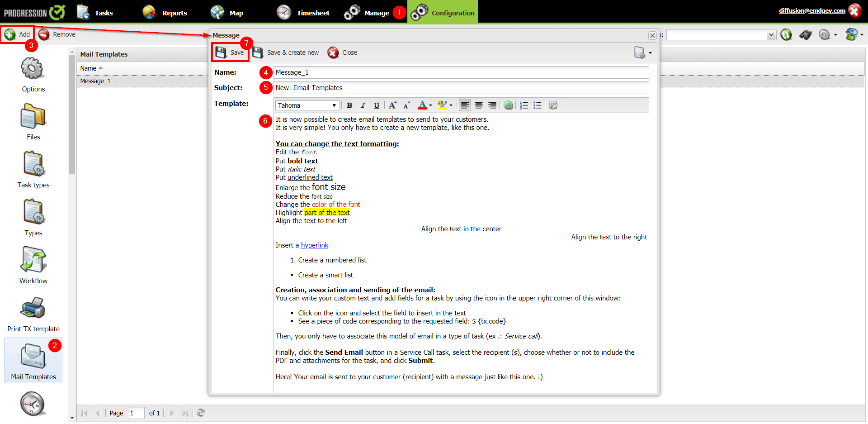This screenshot has width=868, height=424.
Task: Click the enlarge font size icon
Action: click(392, 105)
